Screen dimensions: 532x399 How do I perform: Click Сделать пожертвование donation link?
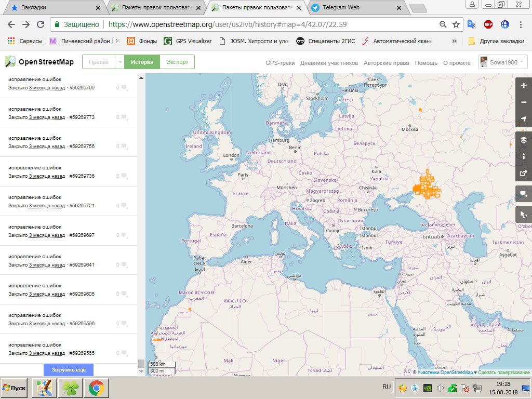coord(503,373)
